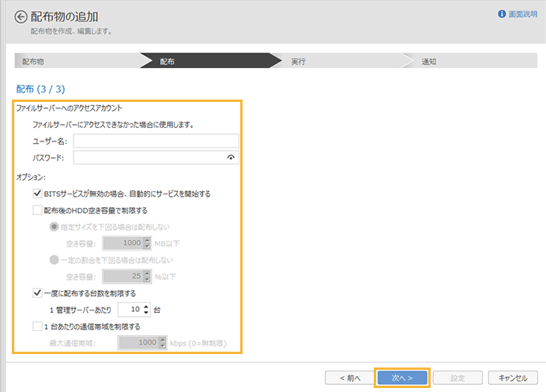Select the 配布物 wizard step
This screenshot has height=392, width=546.
point(77,61)
